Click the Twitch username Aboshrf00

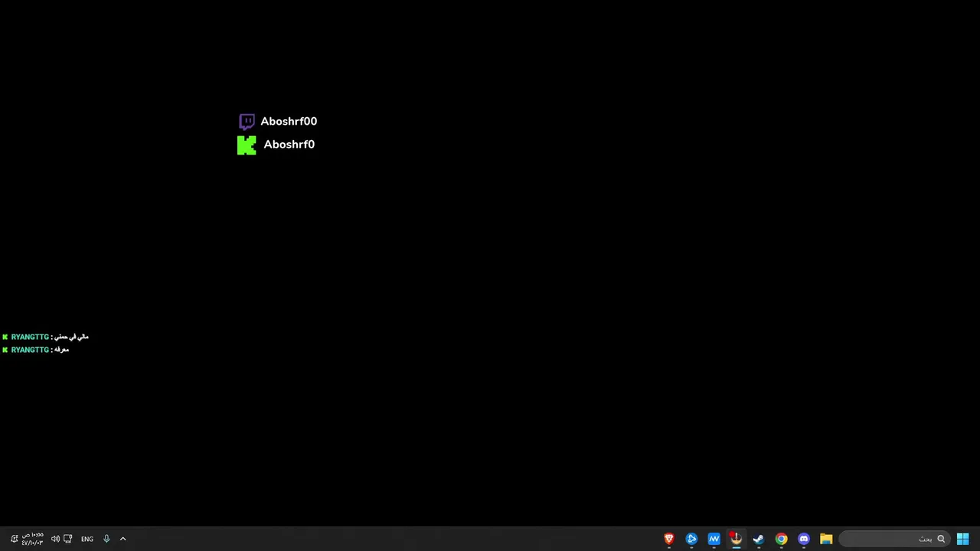[289, 121]
